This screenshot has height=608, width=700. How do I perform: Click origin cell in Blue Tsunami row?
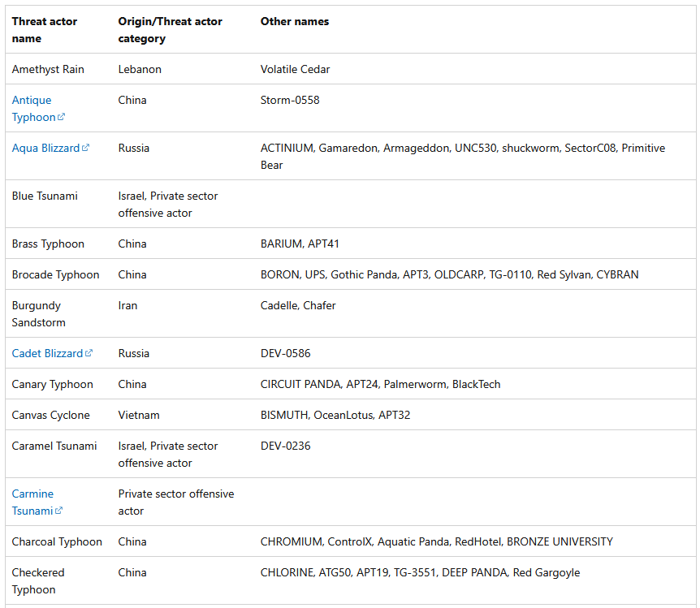pyautogui.click(x=168, y=205)
